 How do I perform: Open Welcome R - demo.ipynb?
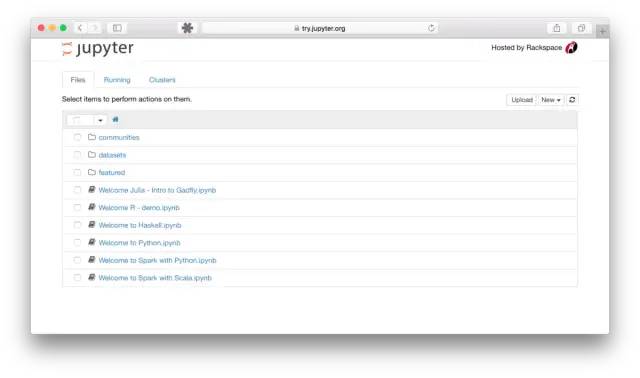[x=139, y=208]
